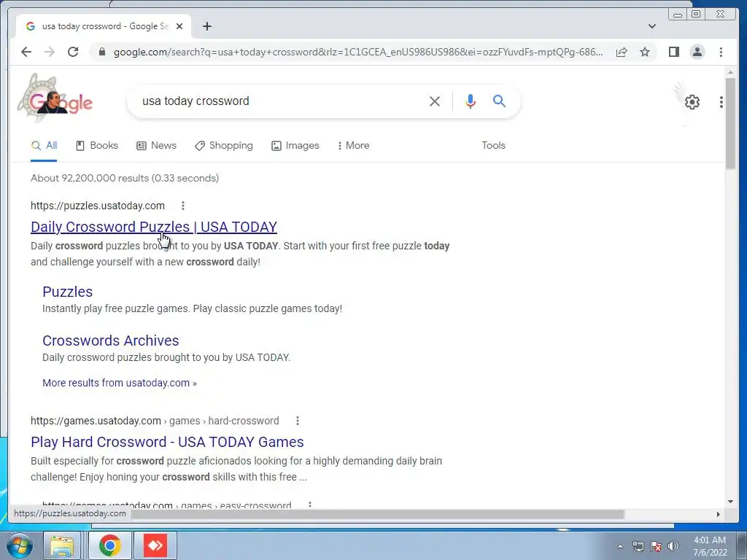Click the scroll down arrow
747x560 pixels.
tap(730, 502)
